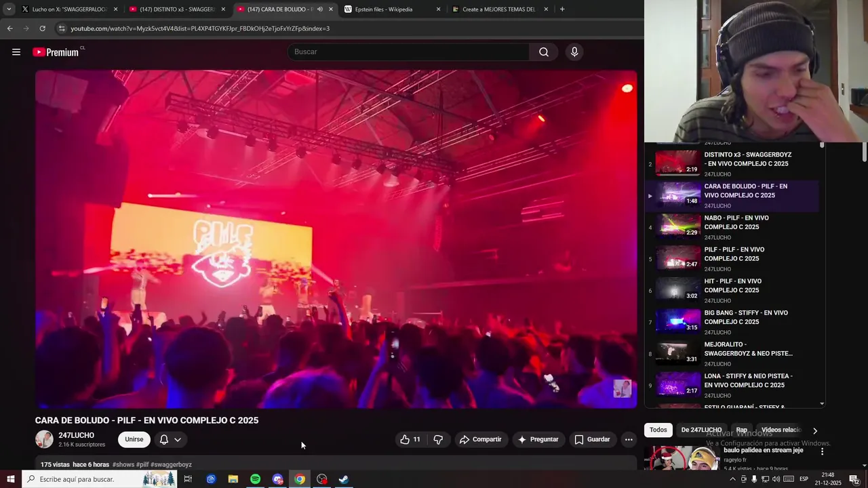
Task: Switch input language ESP indicator
Action: (804, 479)
